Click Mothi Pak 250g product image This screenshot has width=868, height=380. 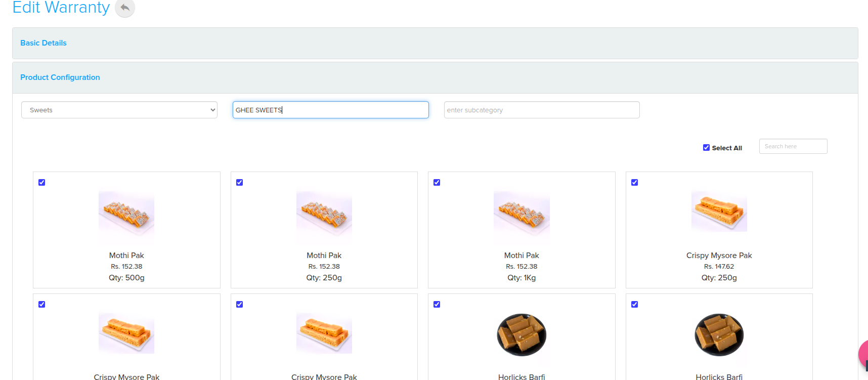coord(324,214)
